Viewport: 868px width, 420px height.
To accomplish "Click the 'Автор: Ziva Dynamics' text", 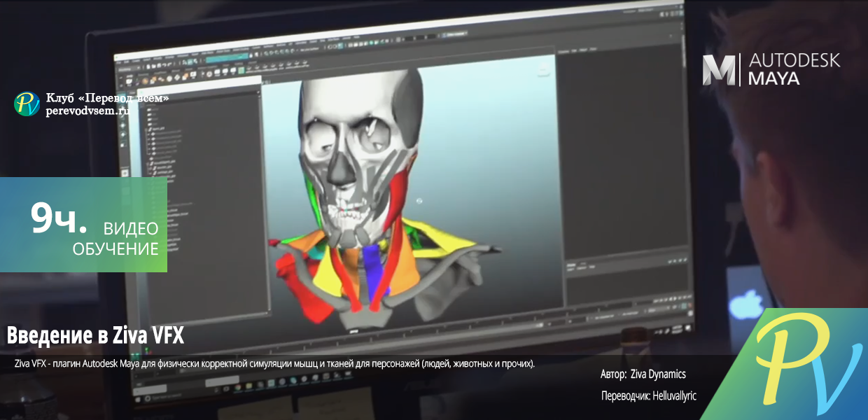I will pos(643,374).
